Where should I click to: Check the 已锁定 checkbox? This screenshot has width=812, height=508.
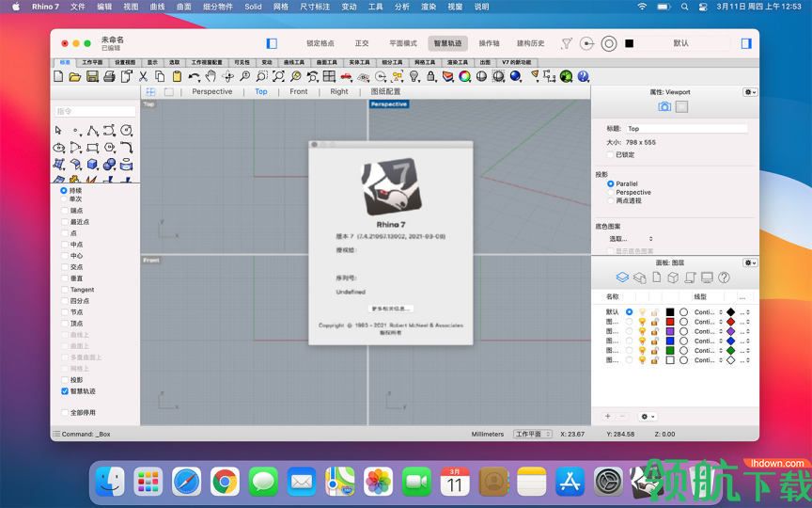click(x=611, y=154)
